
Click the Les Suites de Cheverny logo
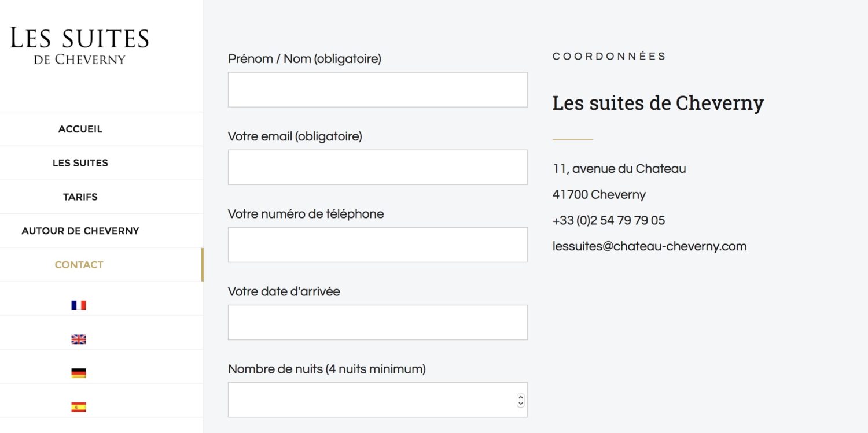click(x=80, y=46)
